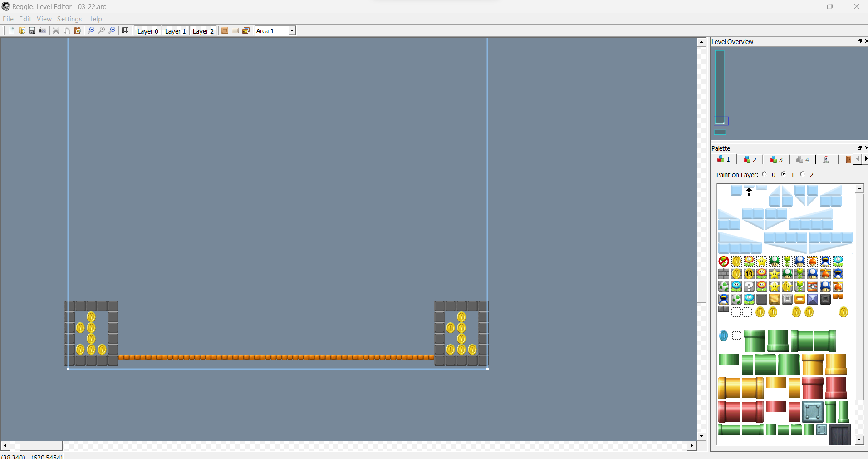The width and height of the screenshot is (868, 459).
Task: Choose the question mark block tile
Action: pyautogui.click(x=749, y=286)
